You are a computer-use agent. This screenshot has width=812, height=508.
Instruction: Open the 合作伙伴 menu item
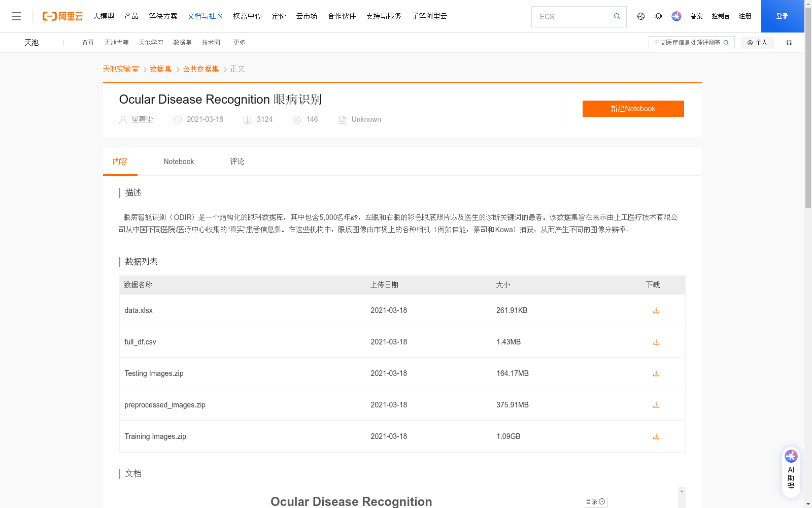coord(342,16)
